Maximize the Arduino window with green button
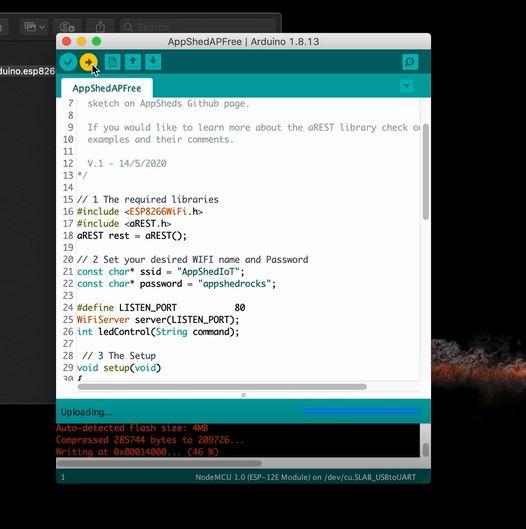 coord(96,41)
